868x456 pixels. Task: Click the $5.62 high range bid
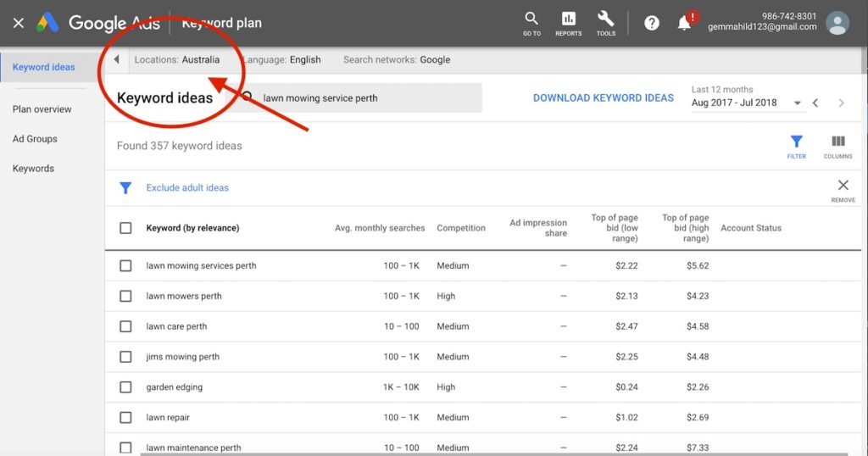tap(698, 265)
